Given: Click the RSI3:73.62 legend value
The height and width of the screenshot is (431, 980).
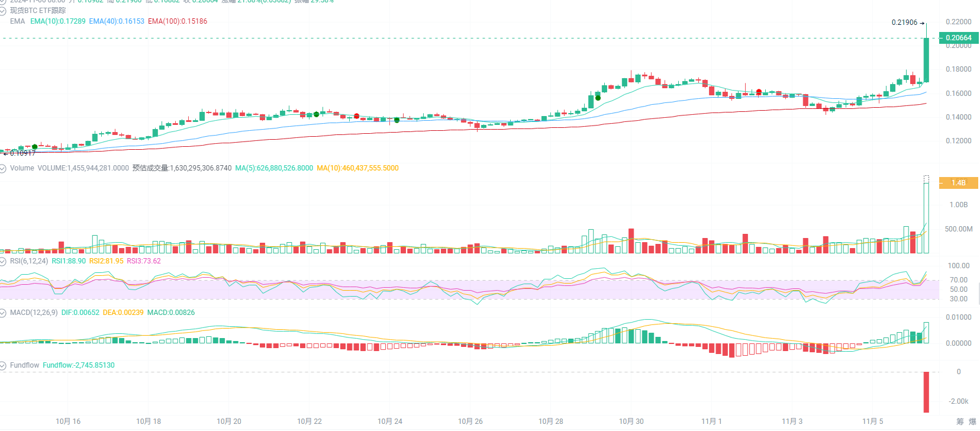Looking at the screenshot, I should coord(144,261).
